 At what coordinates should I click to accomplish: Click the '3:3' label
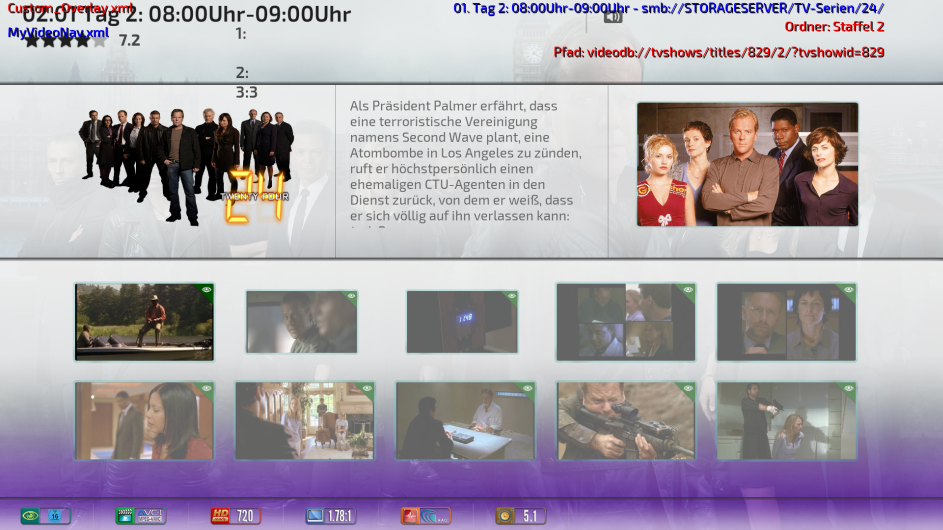coord(247,92)
